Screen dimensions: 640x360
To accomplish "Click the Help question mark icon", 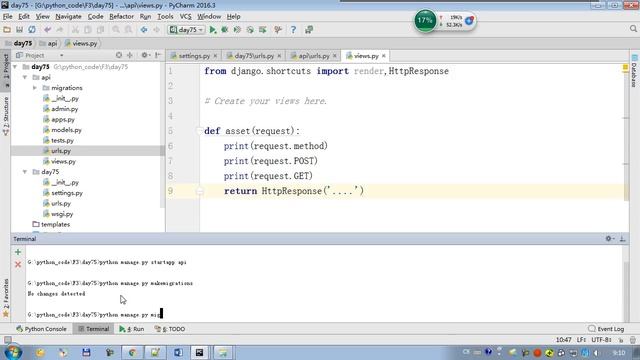I will click(293, 30).
